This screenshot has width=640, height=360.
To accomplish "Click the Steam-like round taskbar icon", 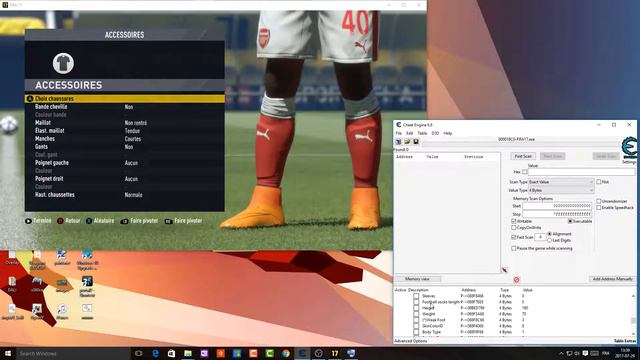I will pyautogui.click(x=318, y=353).
